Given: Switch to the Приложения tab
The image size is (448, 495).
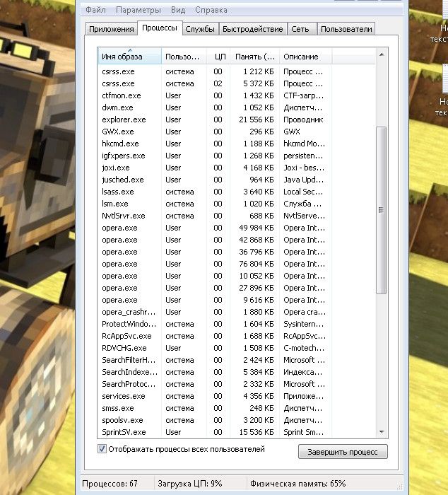Looking at the screenshot, I should (x=112, y=29).
